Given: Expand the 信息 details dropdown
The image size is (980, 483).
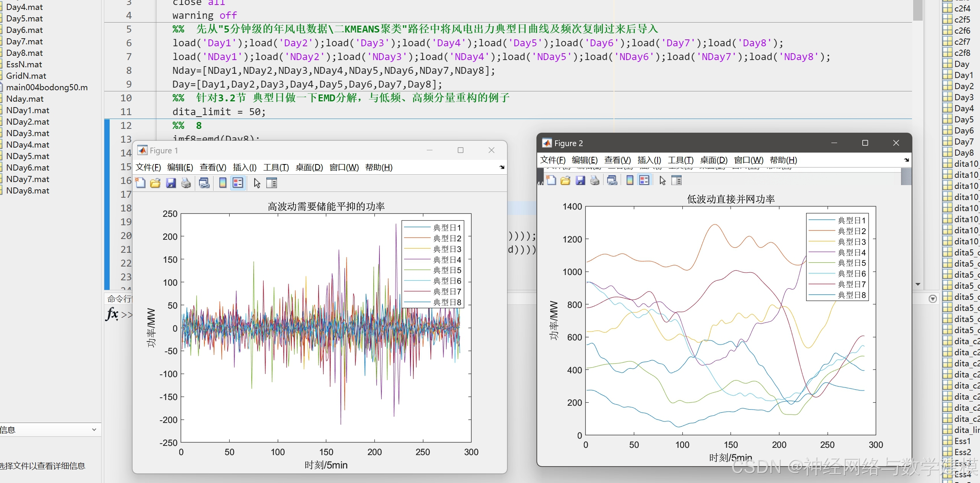Looking at the screenshot, I should click(x=94, y=430).
